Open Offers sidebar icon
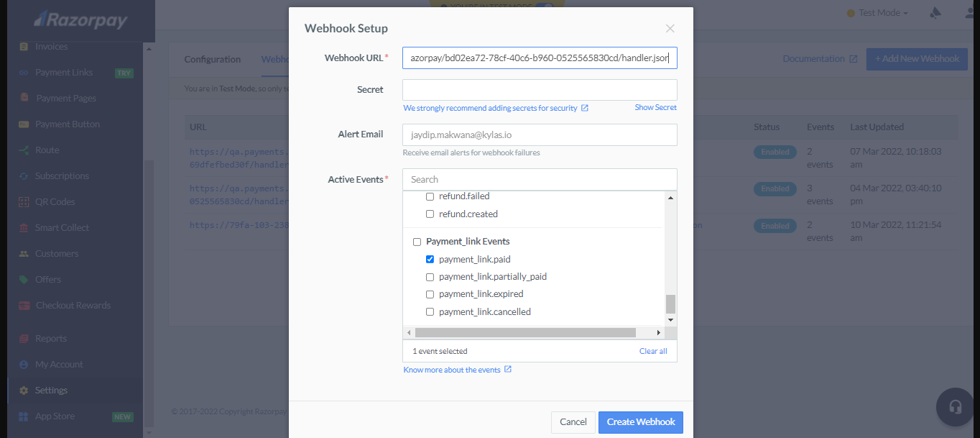Image resolution: width=980 pixels, height=438 pixels. [x=24, y=280]
